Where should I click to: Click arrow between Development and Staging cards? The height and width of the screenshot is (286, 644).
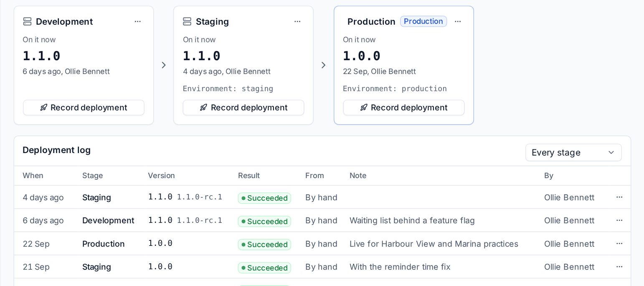[x=164, y=65]
